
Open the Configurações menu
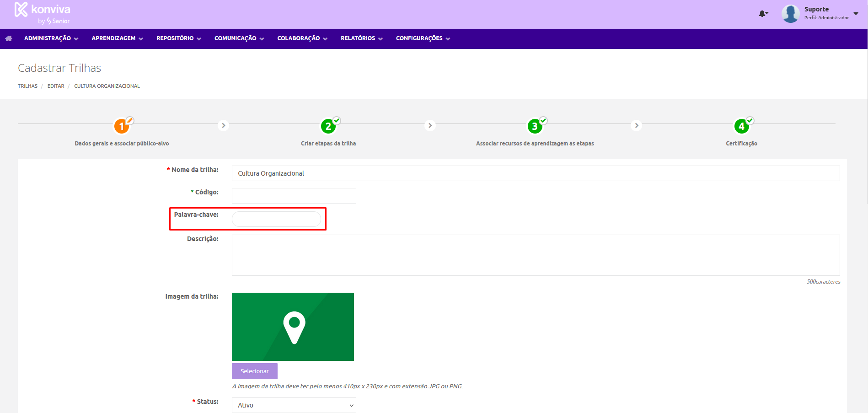click(x=423, y=38)
